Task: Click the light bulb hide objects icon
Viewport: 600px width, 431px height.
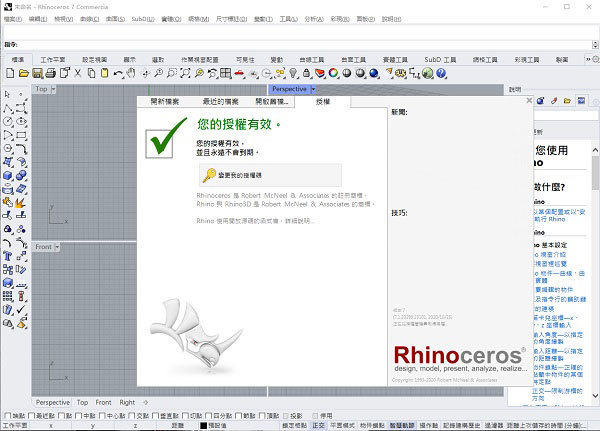Action: [x=293, y=73]
